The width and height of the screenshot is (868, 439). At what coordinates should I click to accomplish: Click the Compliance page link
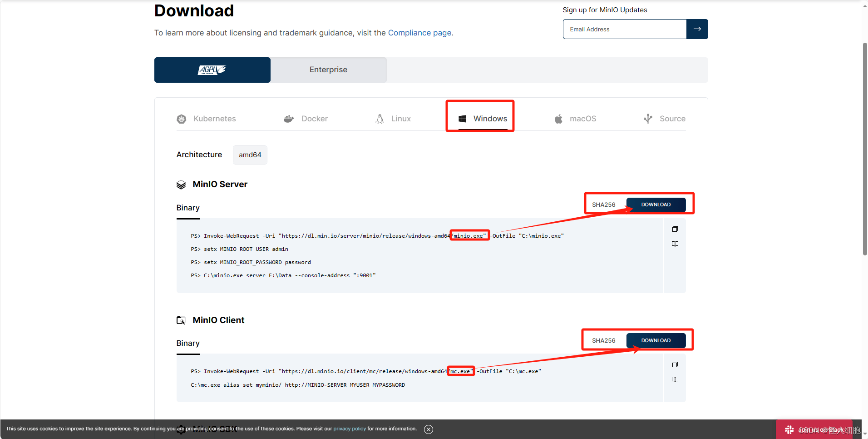419,33
